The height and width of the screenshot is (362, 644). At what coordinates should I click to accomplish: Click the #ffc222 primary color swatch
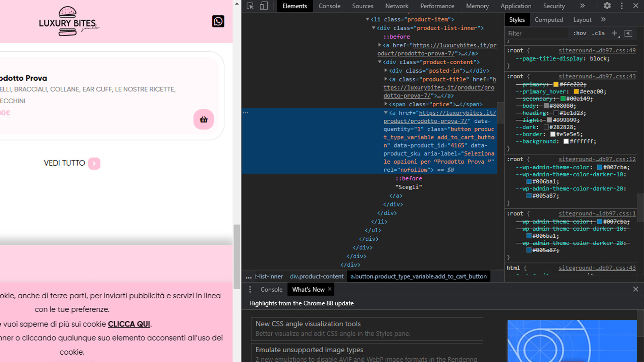tap(556, 84)
